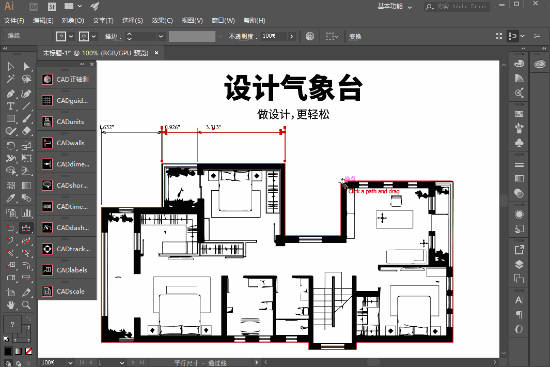
Task: Click the Adobe Stock search field
Action: point(457,7)
